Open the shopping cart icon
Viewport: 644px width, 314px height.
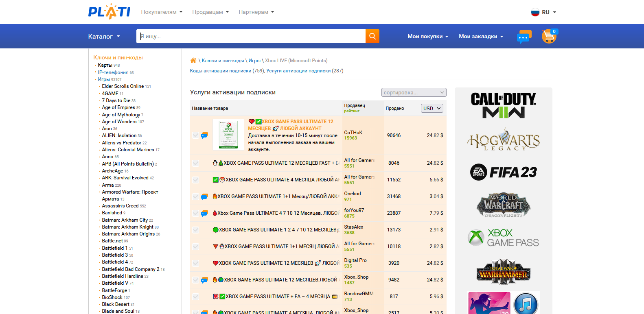[549, 36]
